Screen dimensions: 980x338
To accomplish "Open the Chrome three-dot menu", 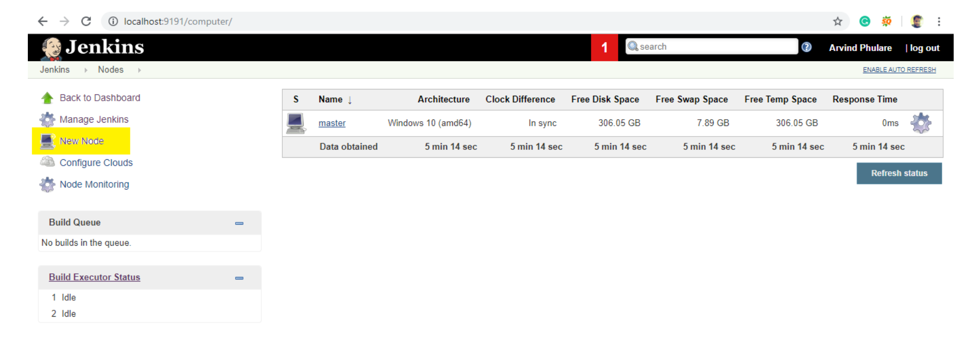I will (939, 21).
